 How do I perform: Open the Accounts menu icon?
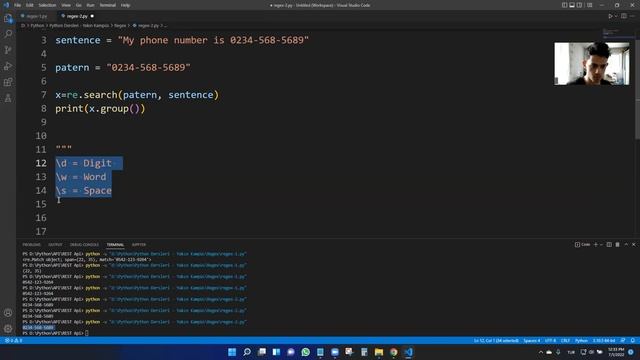click(x=8, y=313)
